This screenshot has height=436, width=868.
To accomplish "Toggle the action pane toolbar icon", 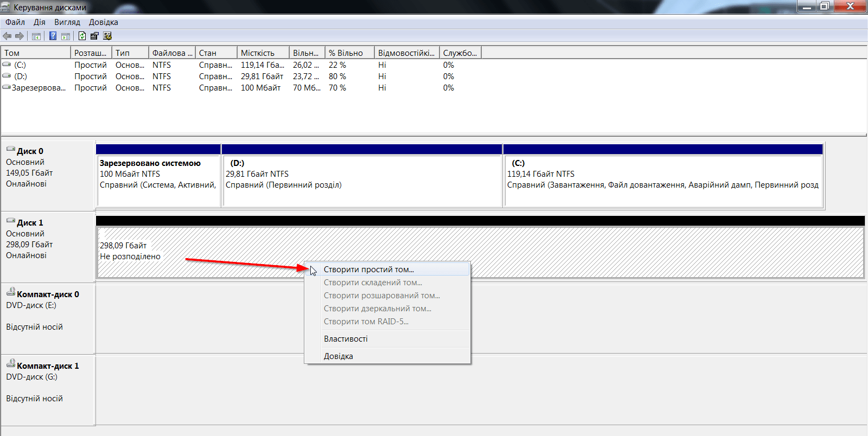I will click(x=65, y=36).
